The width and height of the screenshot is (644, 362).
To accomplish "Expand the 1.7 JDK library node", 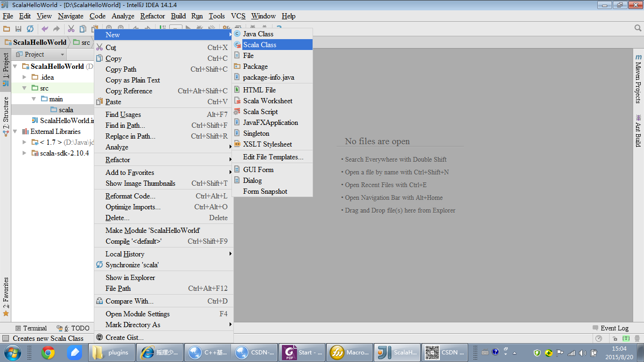I will coord(25,142).
